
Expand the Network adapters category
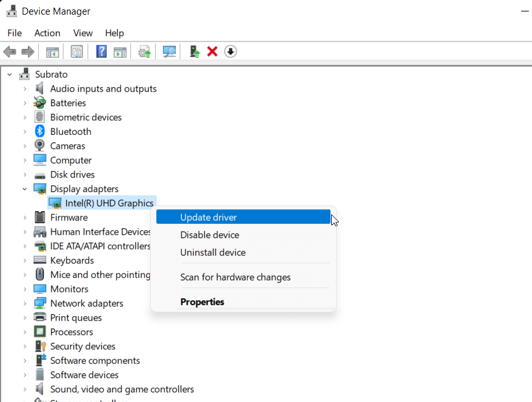click(x=25, y=303)
